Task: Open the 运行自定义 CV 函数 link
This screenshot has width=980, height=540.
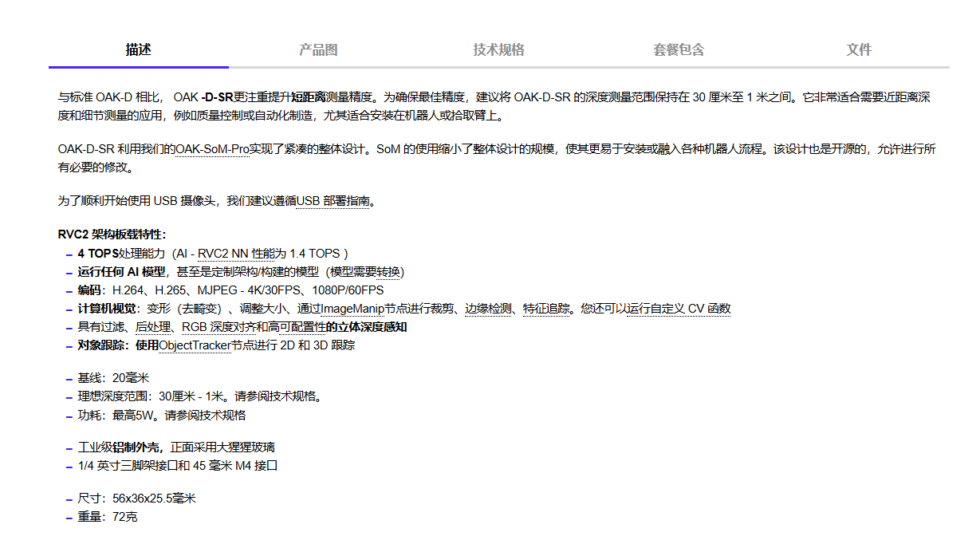Action: 679,309
